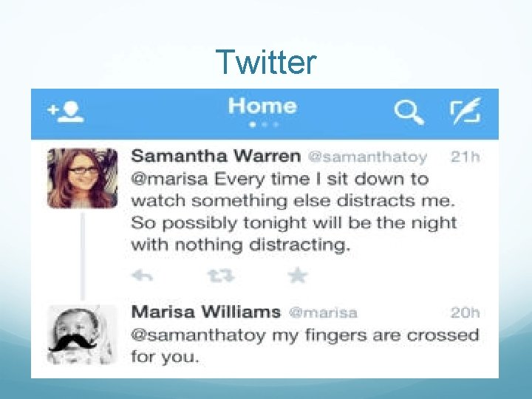Open the Samantha Warren name link
Image resolution: width=532 pixels, height=399 pixels.
(x=216, y=157)
